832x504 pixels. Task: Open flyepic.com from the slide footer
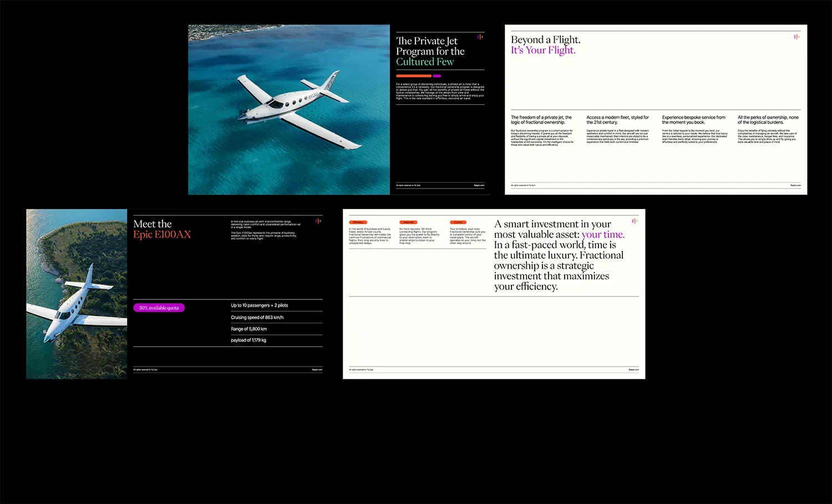(478, 185)
